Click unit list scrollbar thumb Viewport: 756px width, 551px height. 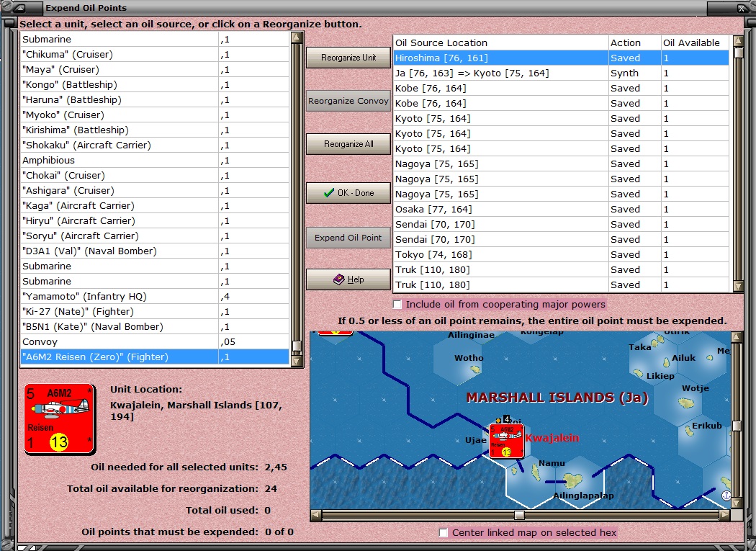pyautogui.click(x=297, y=346)
